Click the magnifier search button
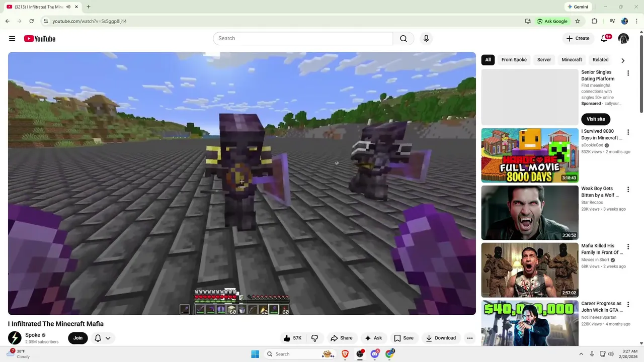This screenshot has width=644, height=362. [x=404, y=39]
